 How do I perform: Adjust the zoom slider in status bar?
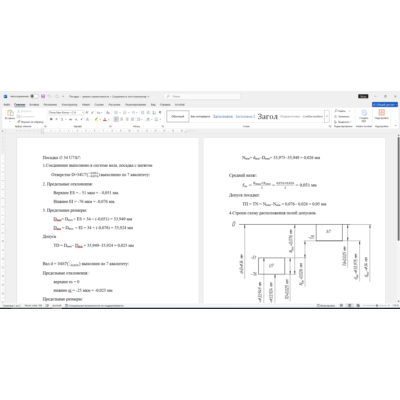[377, 305]
